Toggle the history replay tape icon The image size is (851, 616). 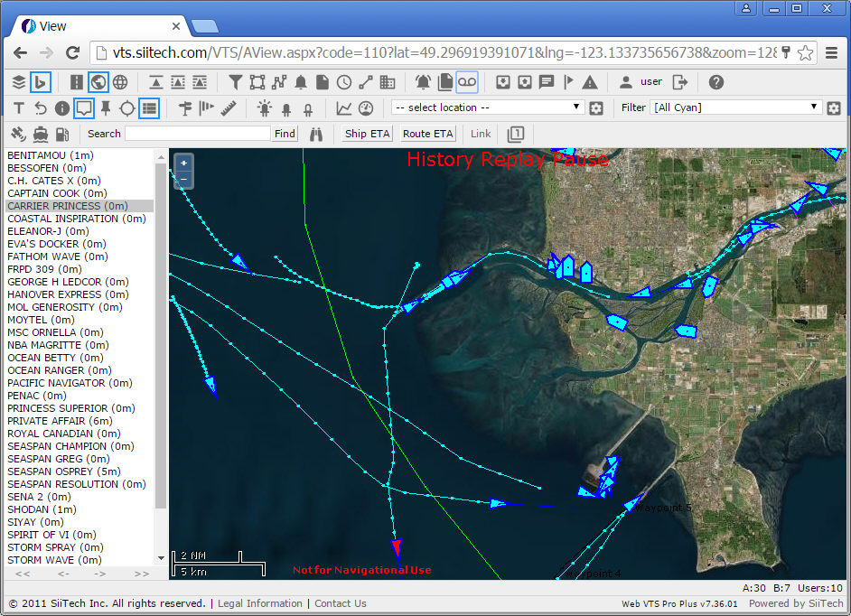point(466,82)
